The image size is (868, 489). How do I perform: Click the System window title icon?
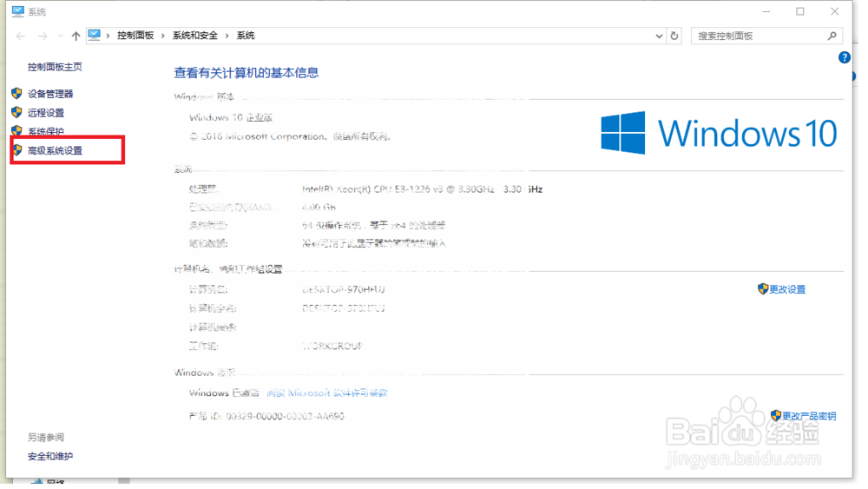pos(18,11)
